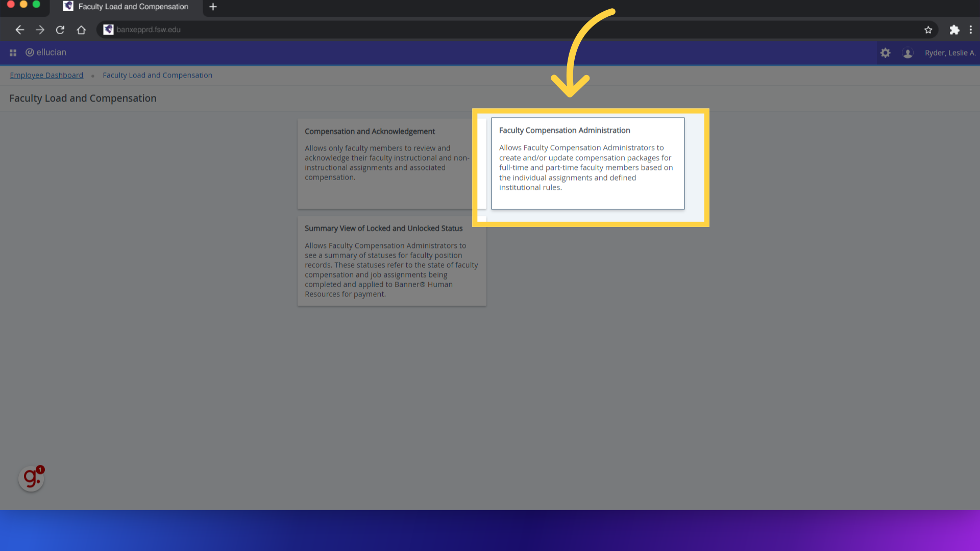
Task: Navigate back in the browser
Action: pyautogui.click(x=19, y=30)
